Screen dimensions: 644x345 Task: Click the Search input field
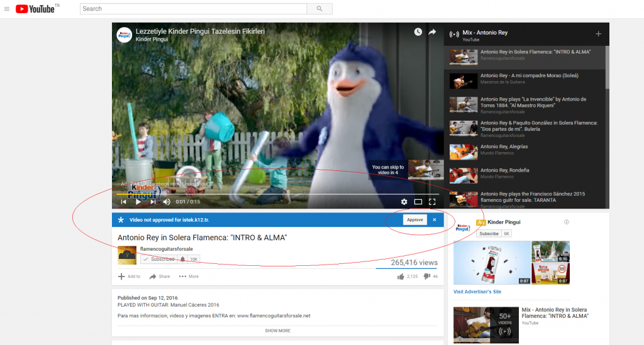click(193, 9)
